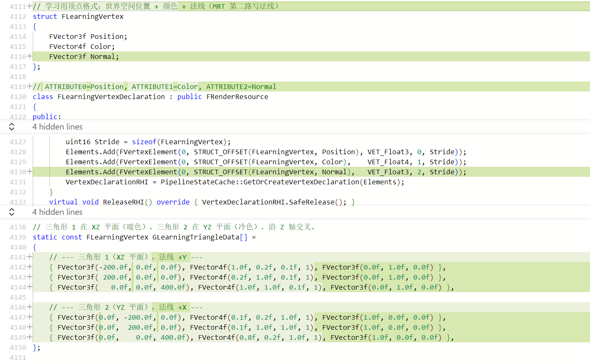
Task: Click 'FVector4f(0.2f, 1.0f, 0.1f, 1)' on line 4143
Action: [252, 277]
